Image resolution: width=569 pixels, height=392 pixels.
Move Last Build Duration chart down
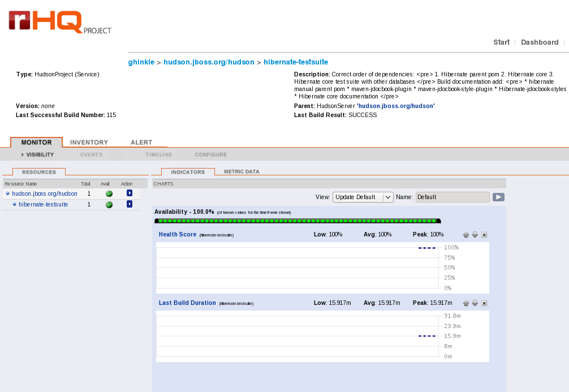click(475, 303)
